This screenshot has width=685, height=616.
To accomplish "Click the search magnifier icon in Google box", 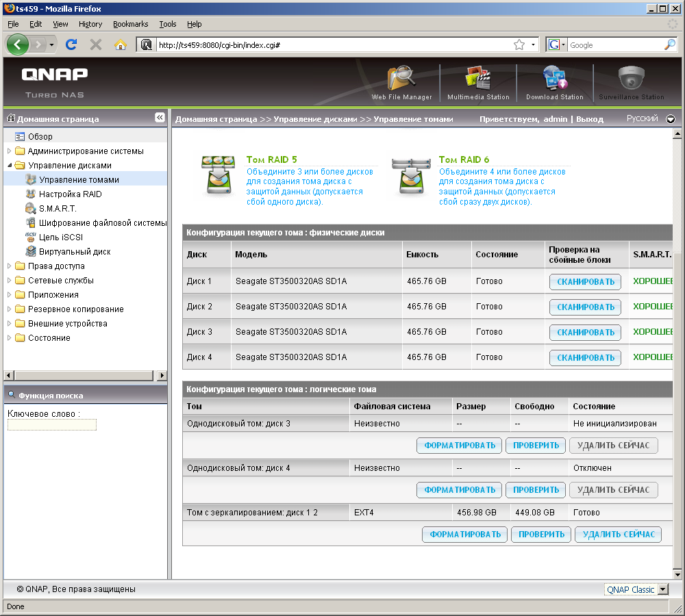I will click(x=670, y=44).
